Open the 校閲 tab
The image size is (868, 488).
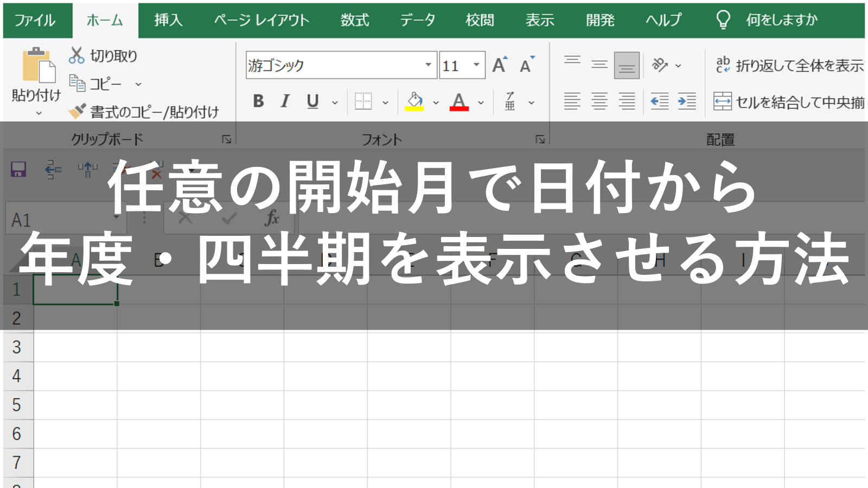coord(480,21)
